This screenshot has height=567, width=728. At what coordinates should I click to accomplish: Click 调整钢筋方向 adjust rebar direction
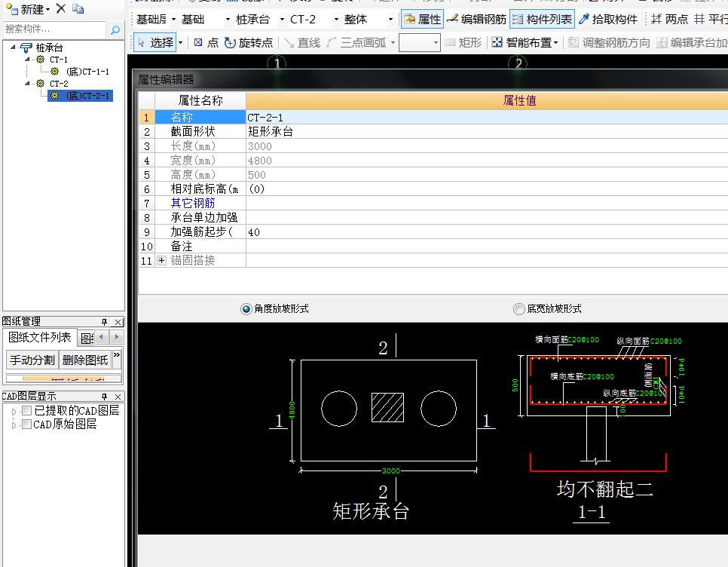(609, 43)
